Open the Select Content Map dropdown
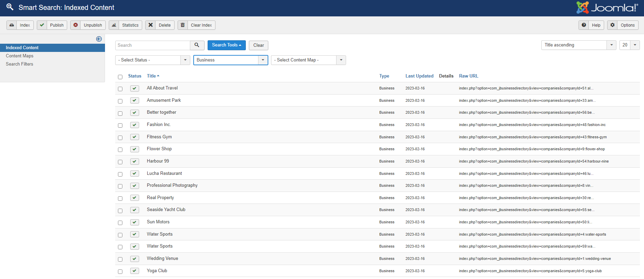The image size is (644, 279). pos(309,60)
